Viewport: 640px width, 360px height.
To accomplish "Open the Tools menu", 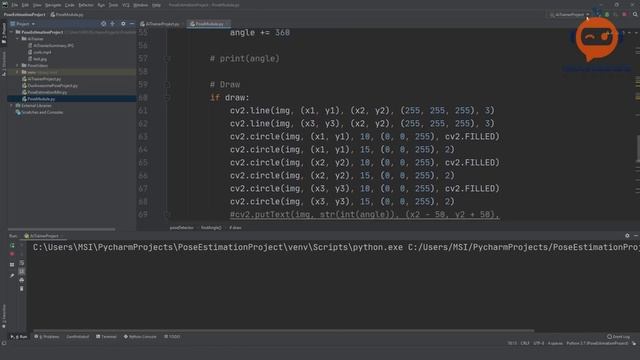I will (113, 5).
